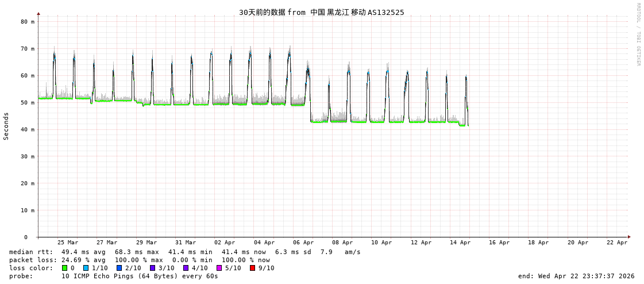
Task: Click the graph title with AS132525
Action: coord(321,12)
